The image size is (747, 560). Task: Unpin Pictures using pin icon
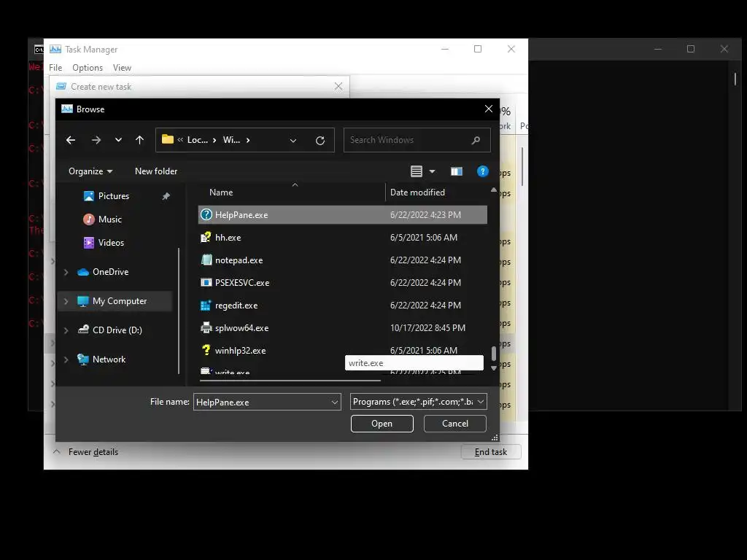tap(166, 196)
